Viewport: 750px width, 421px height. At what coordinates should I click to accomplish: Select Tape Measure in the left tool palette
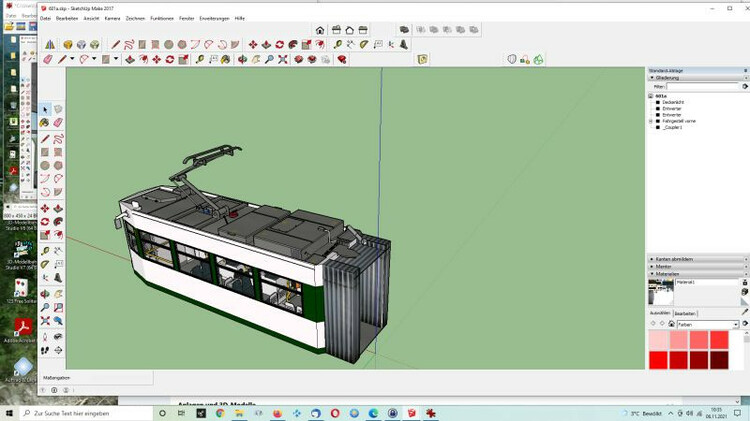(45, 251)
